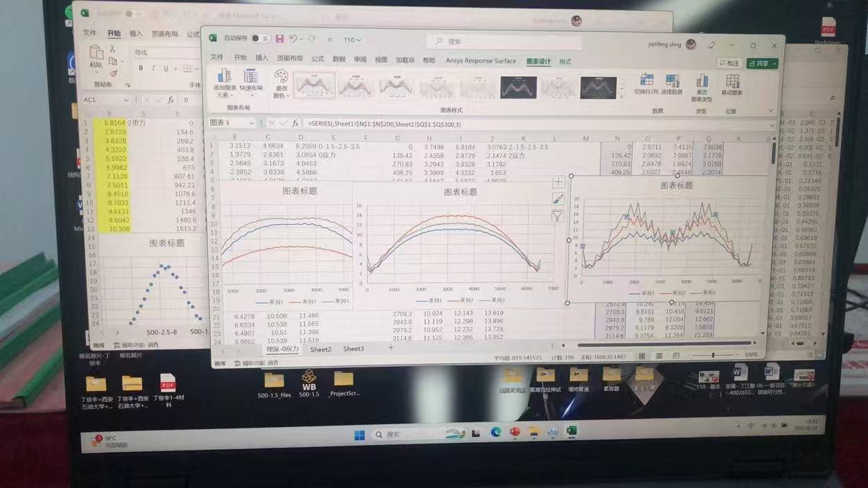Click Page Layout view icon in status bar
The width and height of the screenshot is (868, 488).
(x=660, y=356)
